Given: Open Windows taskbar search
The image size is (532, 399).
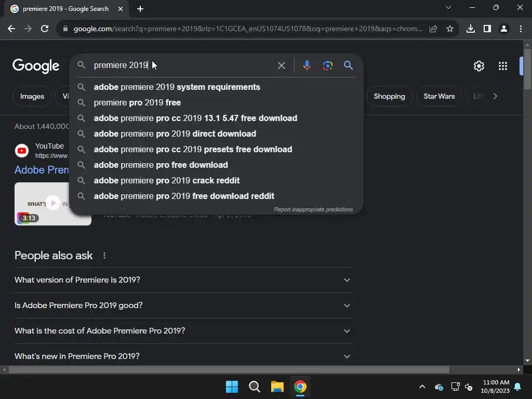Looking at the screenshot, I should (255, 387).
